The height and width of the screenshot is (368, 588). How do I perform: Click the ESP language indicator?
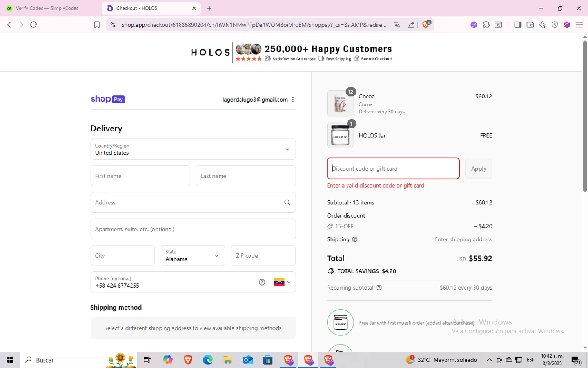(x=531, y=360)
